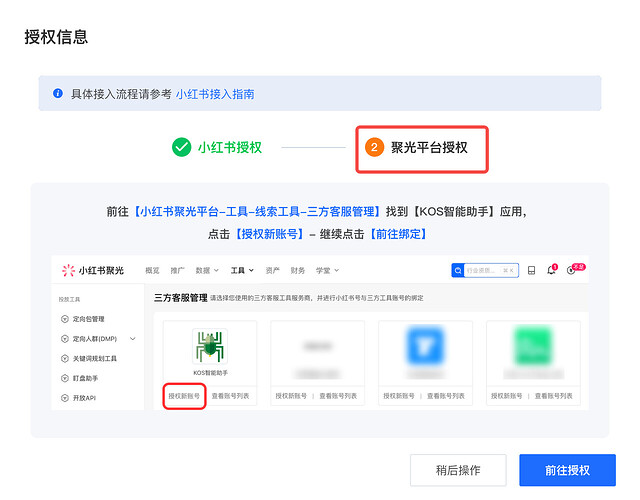Click the 稍后操作 button
The width and height of the screenshot is (640, 500).
click(458, 470)
